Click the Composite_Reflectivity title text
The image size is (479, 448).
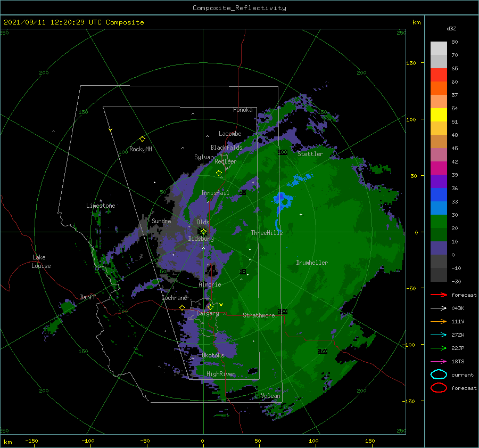240,8
